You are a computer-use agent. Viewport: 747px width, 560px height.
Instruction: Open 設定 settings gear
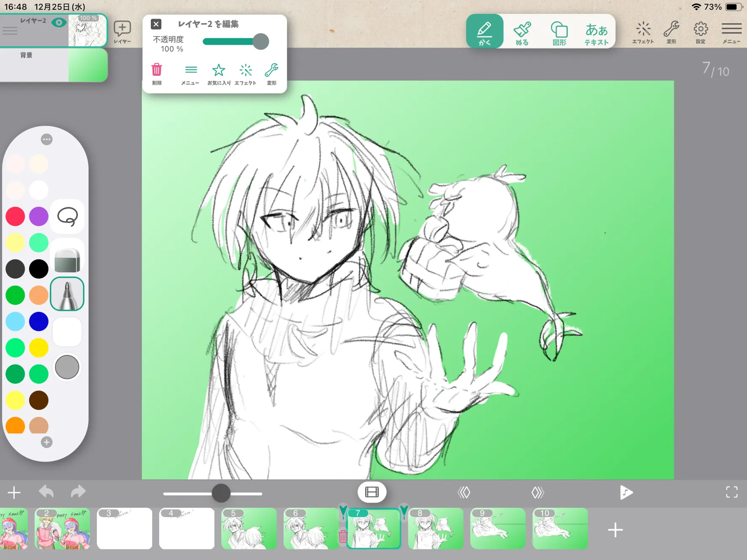701,32
